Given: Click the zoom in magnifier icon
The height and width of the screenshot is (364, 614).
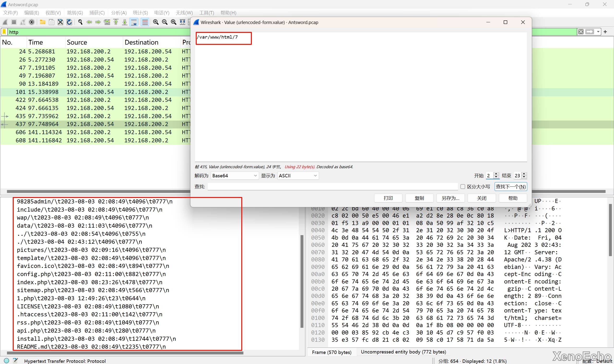Looking at the screenshot, I should click(x=156, y=22).
